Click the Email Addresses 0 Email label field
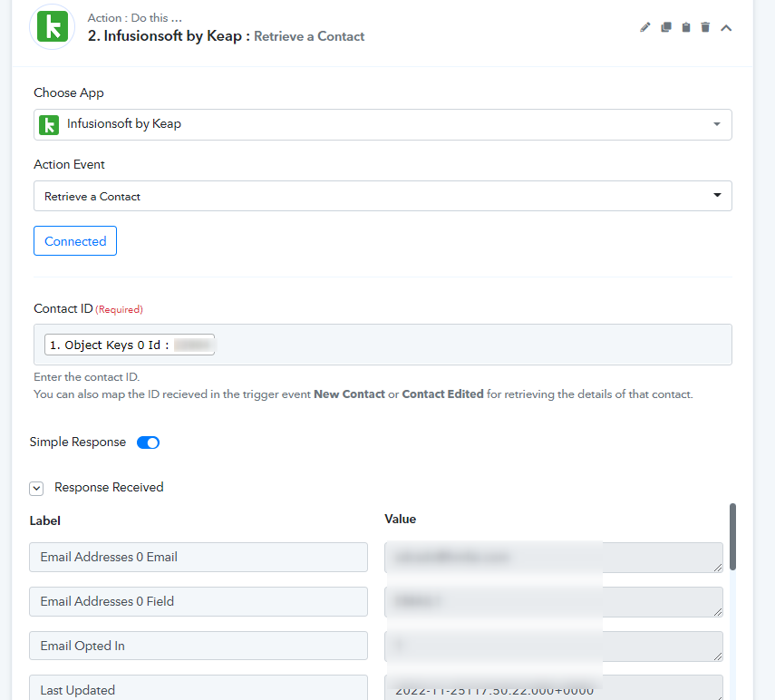The height and width of the screenshot is (700, 775). (x=199, y=557)
